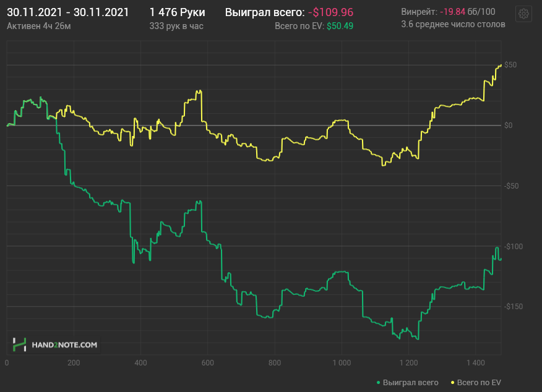Click the '333 рук в час' label
542x392 pixels.
click(176, 26)
